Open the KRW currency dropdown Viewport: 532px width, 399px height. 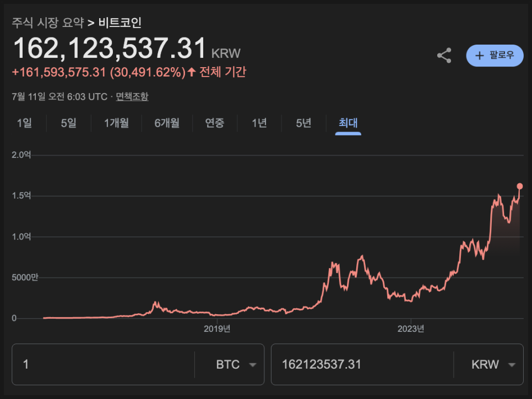[x=493, y=364]
